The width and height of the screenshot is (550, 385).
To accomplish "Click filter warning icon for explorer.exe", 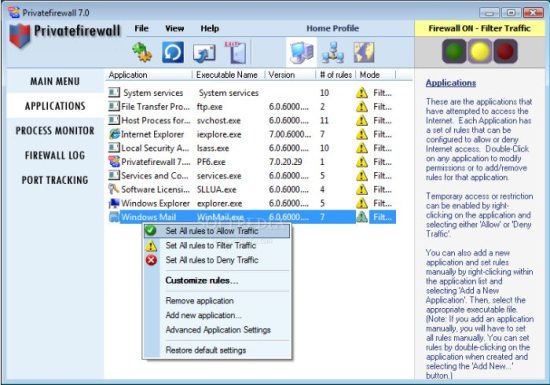I will tap(362, 203).
